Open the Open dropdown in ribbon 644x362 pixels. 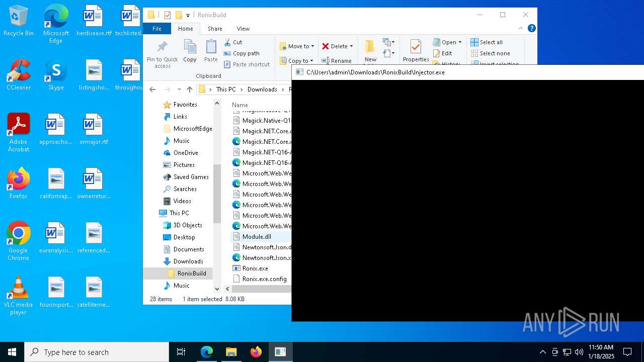(447, 42)
